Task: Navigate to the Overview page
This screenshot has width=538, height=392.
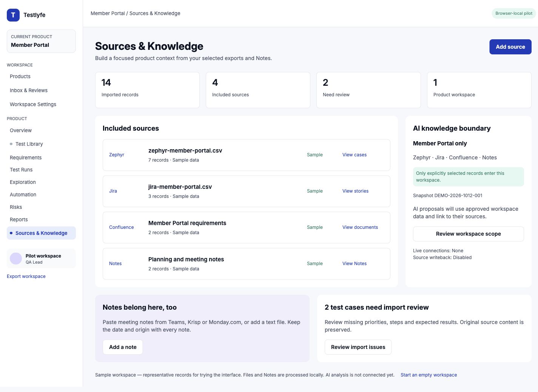Action: [21, 130]
